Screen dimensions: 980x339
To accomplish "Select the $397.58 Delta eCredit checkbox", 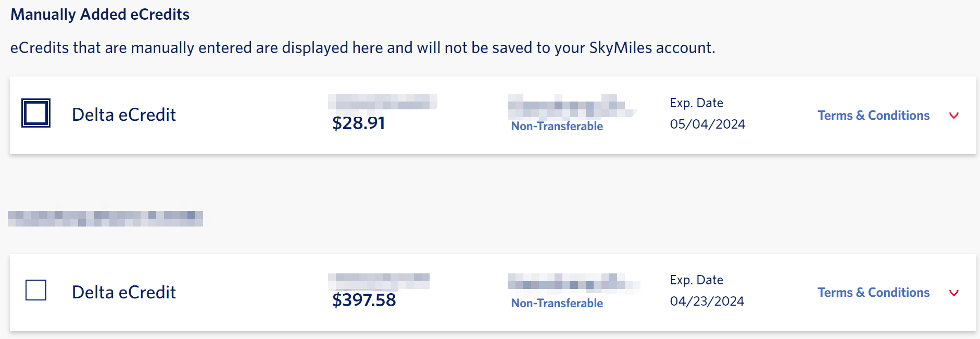I will 36,290.
